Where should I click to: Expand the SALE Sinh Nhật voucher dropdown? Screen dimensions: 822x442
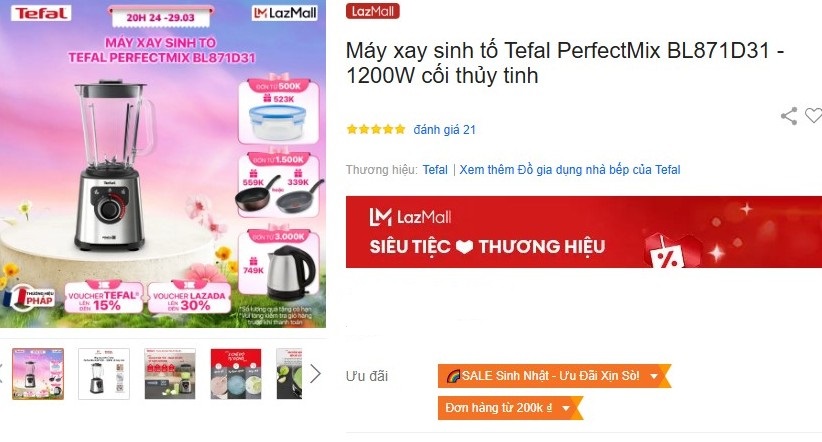pos(654,376)
